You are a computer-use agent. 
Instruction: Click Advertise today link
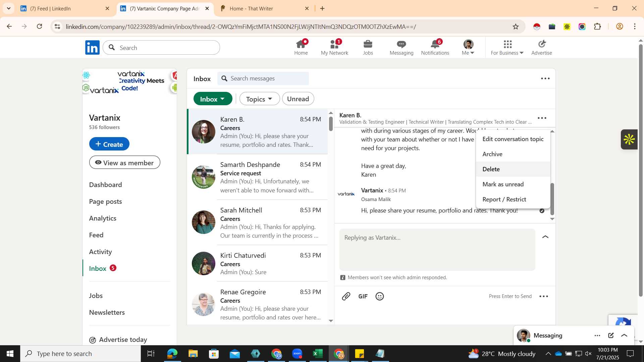tap(118, 340)
